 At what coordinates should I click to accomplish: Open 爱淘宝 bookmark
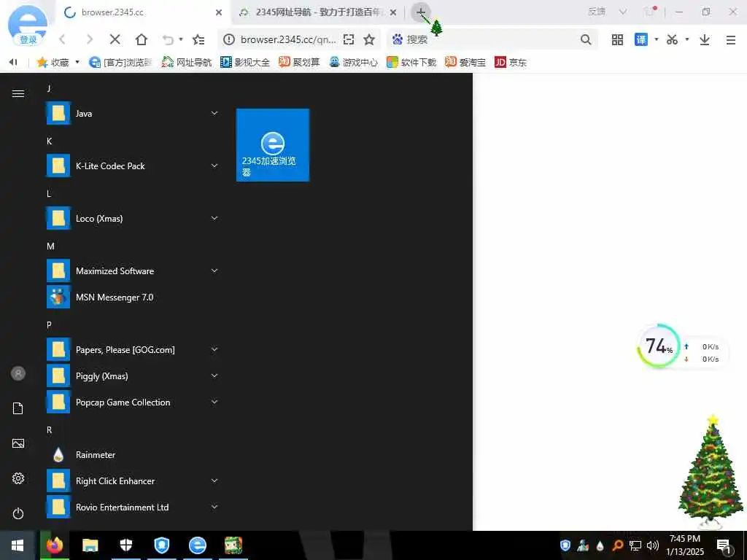point(465,63)
